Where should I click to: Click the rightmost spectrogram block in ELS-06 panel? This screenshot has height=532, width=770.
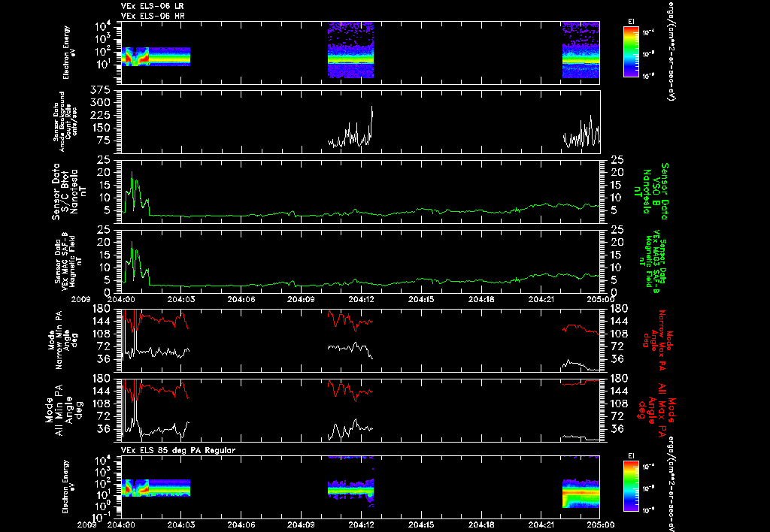pyautogui.click(x=581, y=50)
